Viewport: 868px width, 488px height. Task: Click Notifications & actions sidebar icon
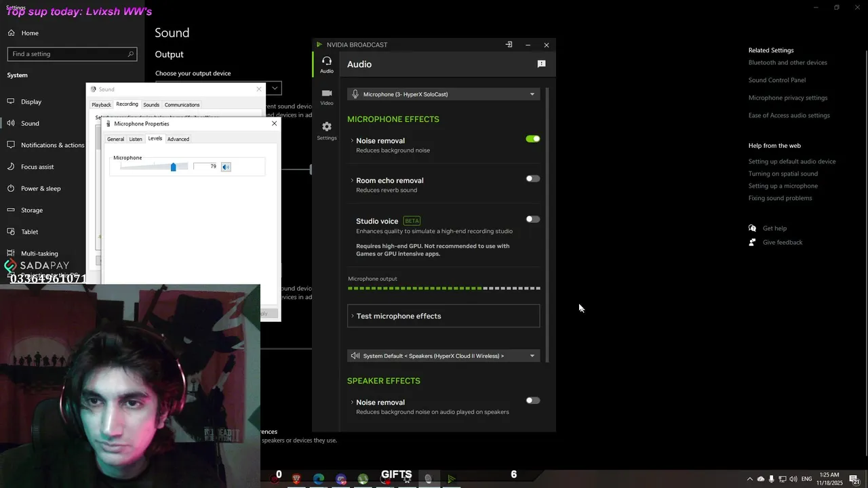point(11,145)
